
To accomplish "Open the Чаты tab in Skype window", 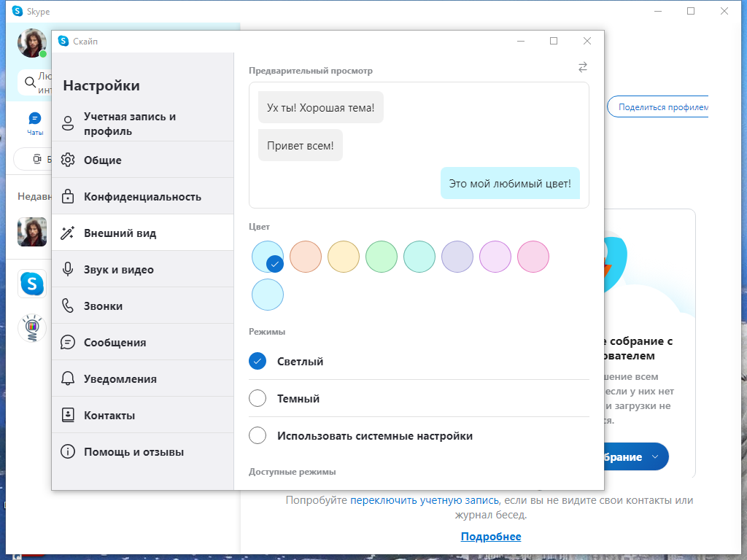I will [x=35, y=124].
